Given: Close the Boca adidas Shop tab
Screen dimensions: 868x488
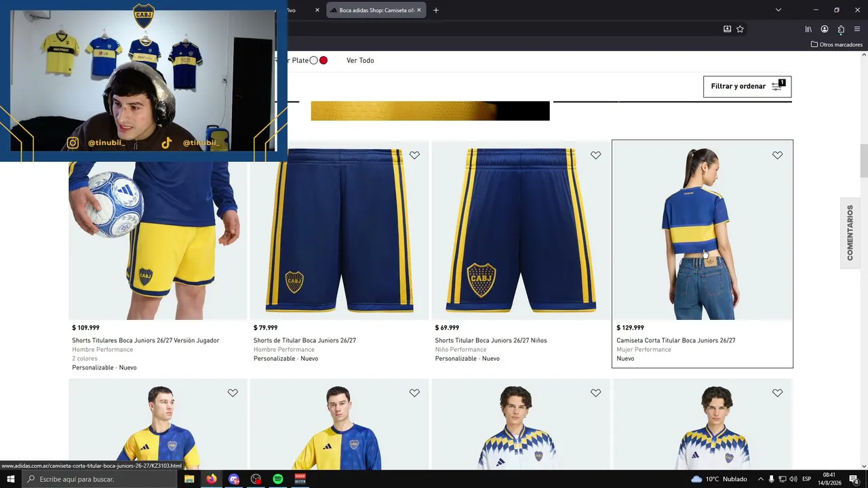Looking at the screenshot, I should (419, 10).
